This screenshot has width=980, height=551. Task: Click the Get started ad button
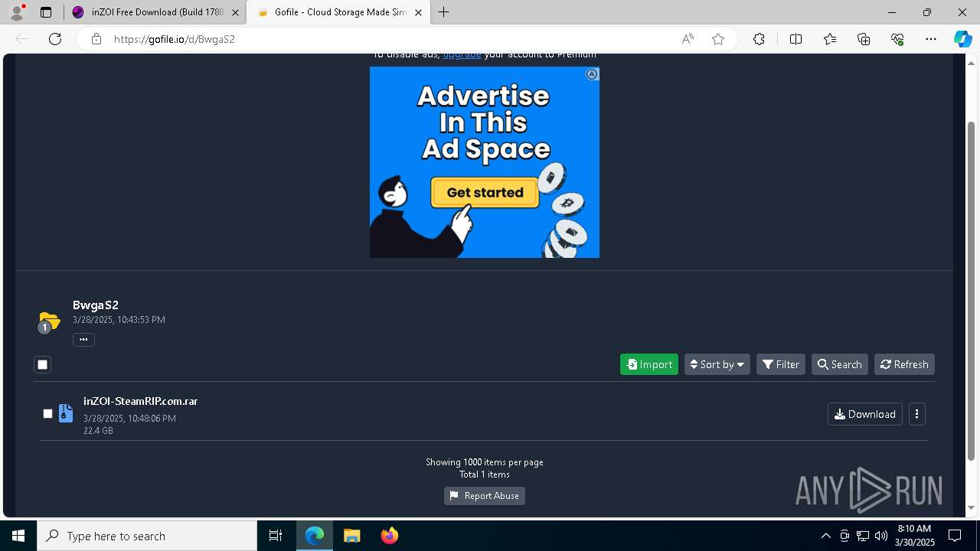485,193
